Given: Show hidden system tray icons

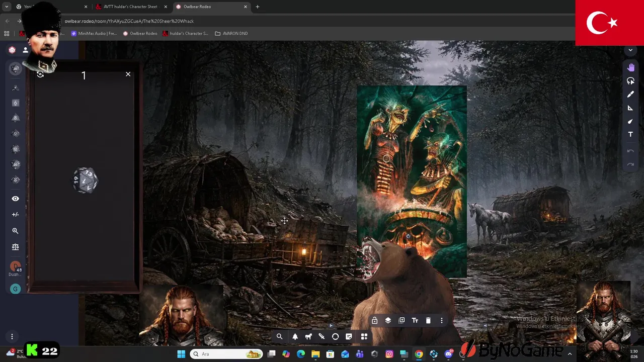Looking at the screenshot, I should point(570,354).
